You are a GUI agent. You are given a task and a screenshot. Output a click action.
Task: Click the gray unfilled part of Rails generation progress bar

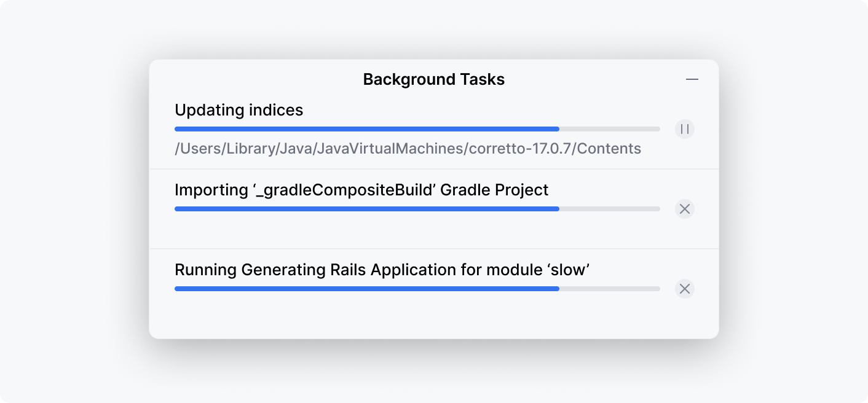tap(610, 289)
